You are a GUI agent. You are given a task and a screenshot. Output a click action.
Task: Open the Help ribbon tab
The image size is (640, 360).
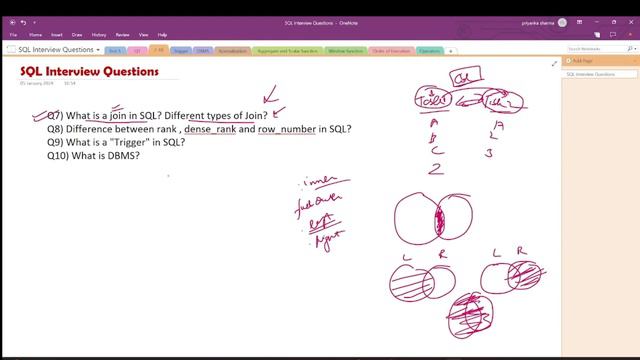(162, 35)
